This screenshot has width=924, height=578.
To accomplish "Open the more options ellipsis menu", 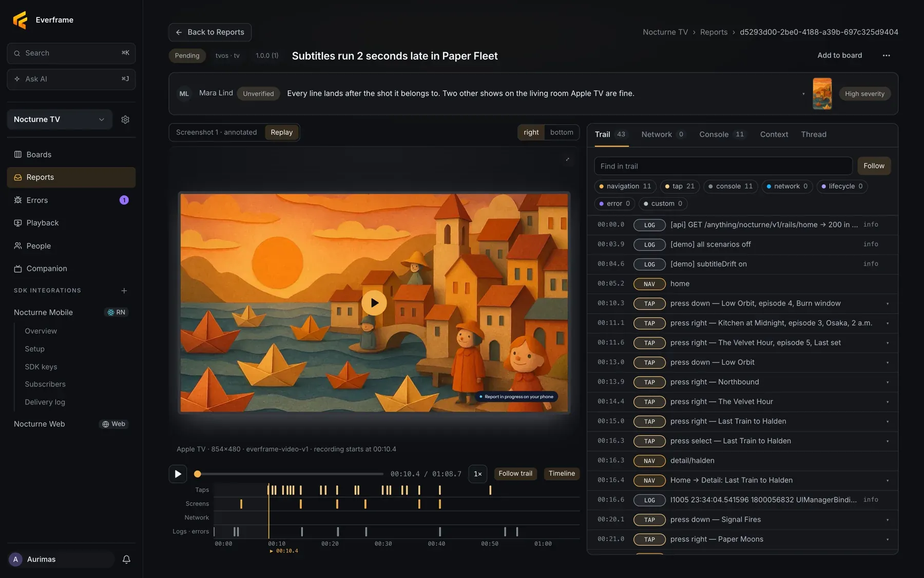I will tap(887, 55).
